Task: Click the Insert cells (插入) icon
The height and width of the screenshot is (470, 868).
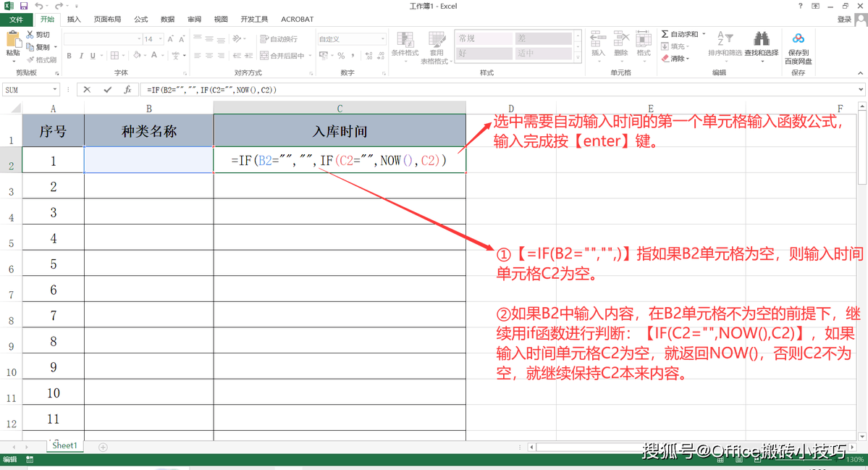Action: [x=598, y=40]
